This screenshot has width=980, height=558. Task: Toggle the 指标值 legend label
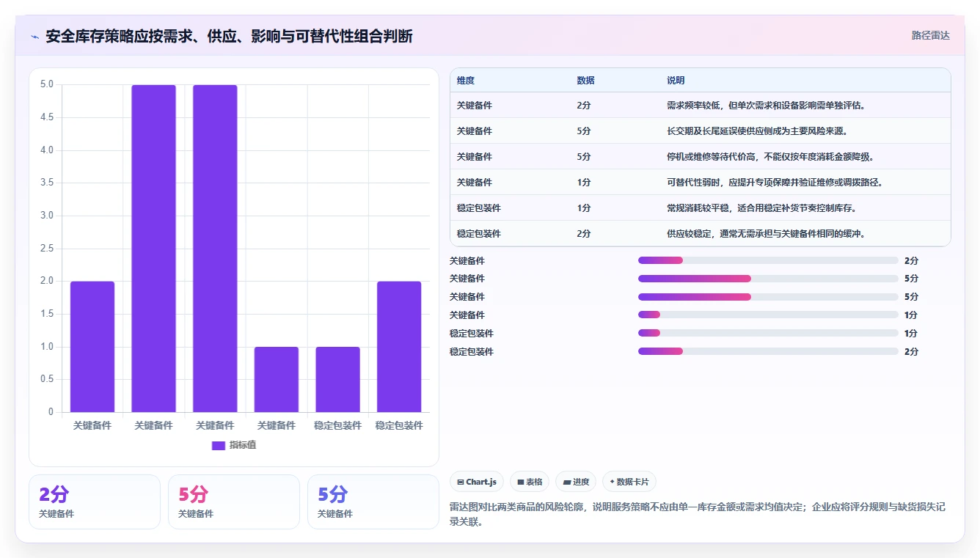click(x=243, y=445)
